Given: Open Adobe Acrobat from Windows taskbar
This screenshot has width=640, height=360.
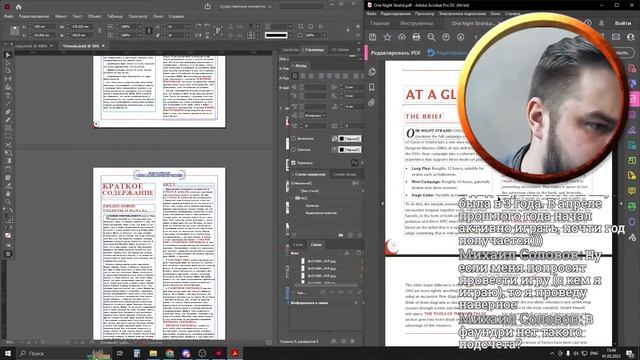Looking at the screenshot, I should [x=235, y=353].
